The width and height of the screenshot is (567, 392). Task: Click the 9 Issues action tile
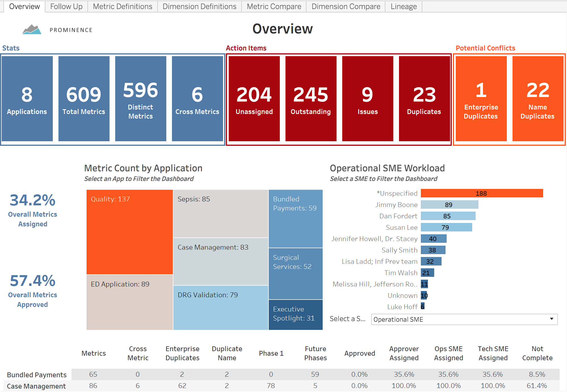tap(367, 98)
